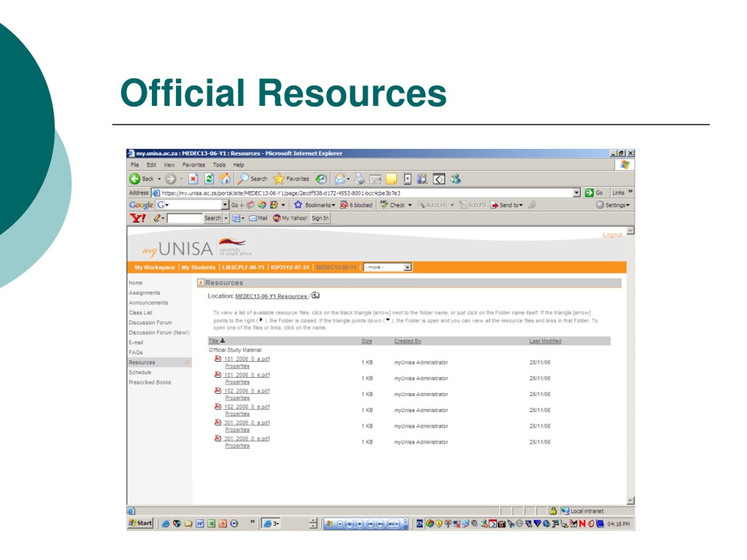
Task: Click the PDF icon of 101_2006_0_a.pdf
Action: pyautogui.click(x=218, y=358)
